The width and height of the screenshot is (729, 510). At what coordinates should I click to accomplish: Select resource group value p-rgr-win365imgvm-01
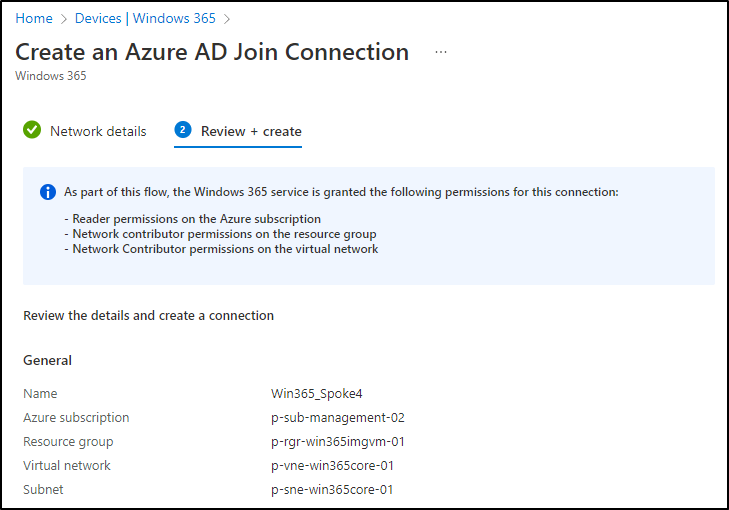click(338, 442)
